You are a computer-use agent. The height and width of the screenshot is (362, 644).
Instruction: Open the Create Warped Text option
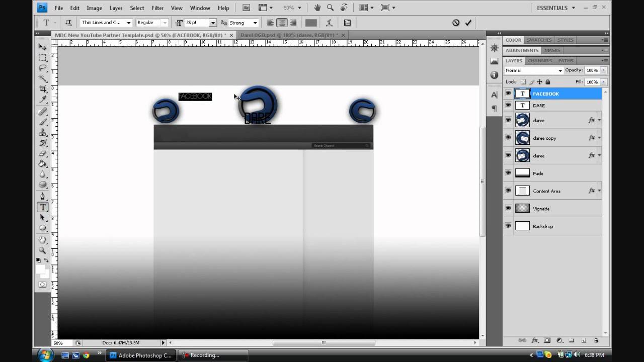click(329, 23)
